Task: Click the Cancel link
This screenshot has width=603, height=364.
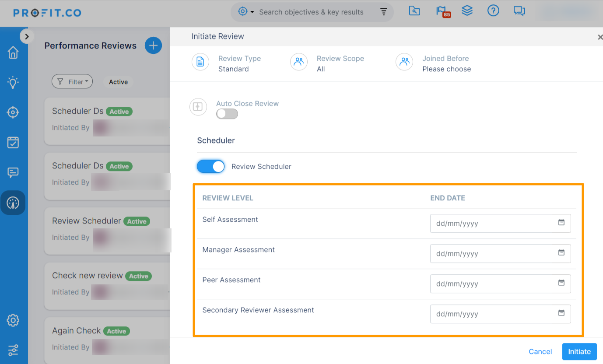Action: [540, 351]
